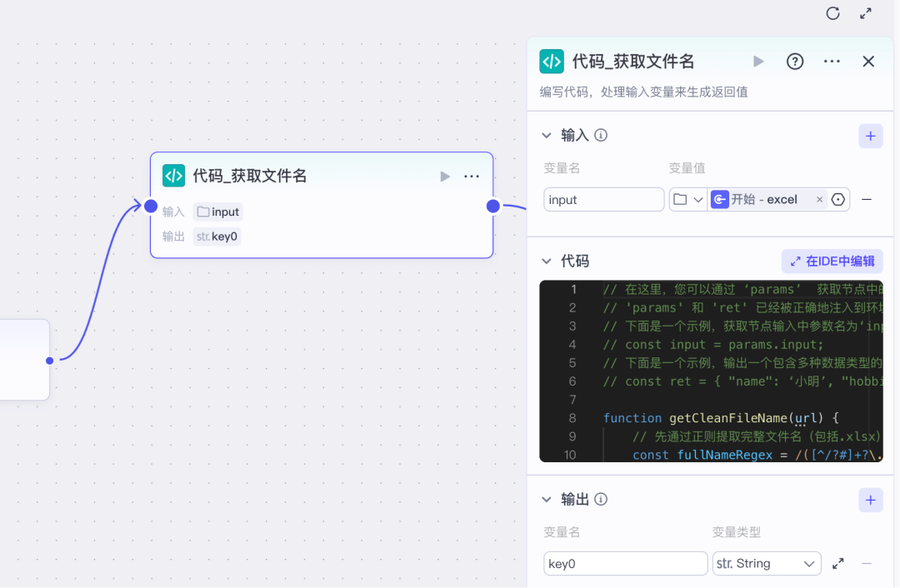The image size is (900, 588).
Task: Click the 开始 - excel variable chip
Action: (x=768, y=200)
